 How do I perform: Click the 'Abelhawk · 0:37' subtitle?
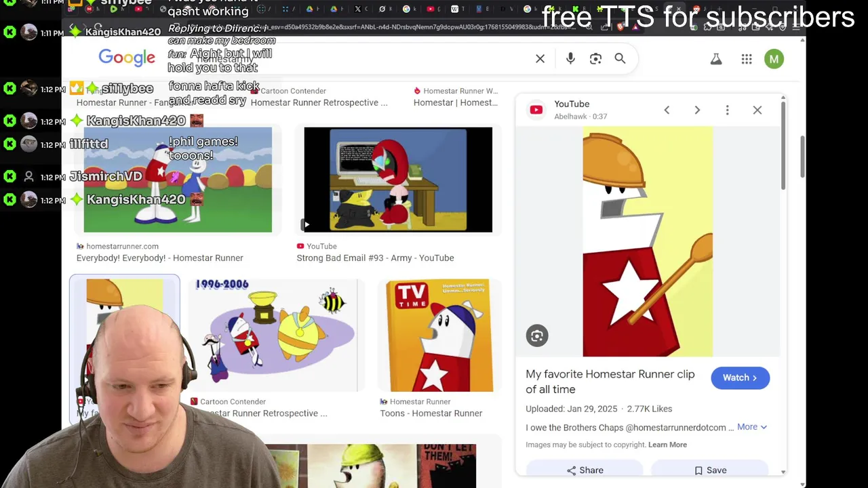click(580, 117)
